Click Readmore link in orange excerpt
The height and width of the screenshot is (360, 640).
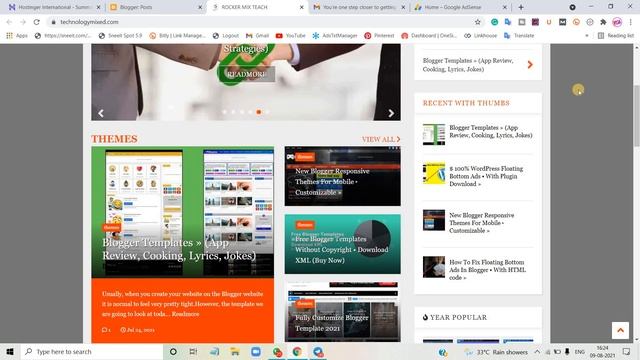tap(185, 314)
